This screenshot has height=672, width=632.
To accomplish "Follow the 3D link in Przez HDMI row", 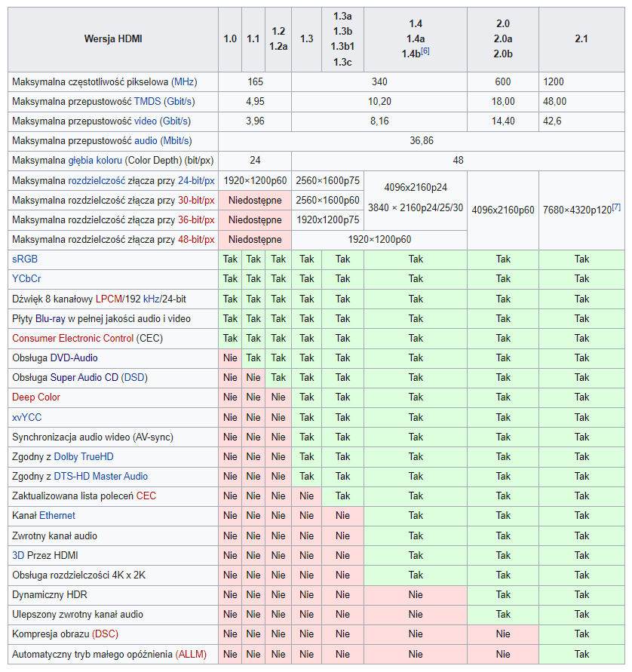I will 18,557.
